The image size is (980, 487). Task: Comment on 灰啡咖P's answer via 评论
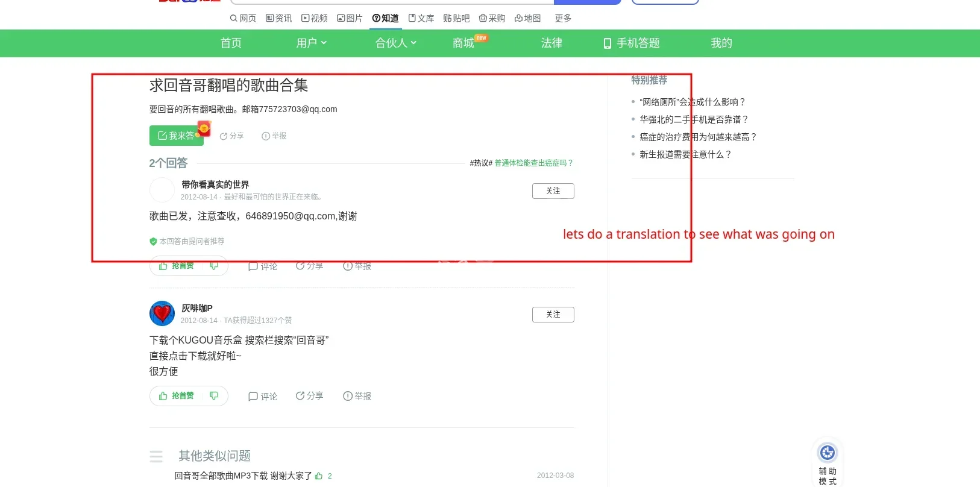point(263,397)
